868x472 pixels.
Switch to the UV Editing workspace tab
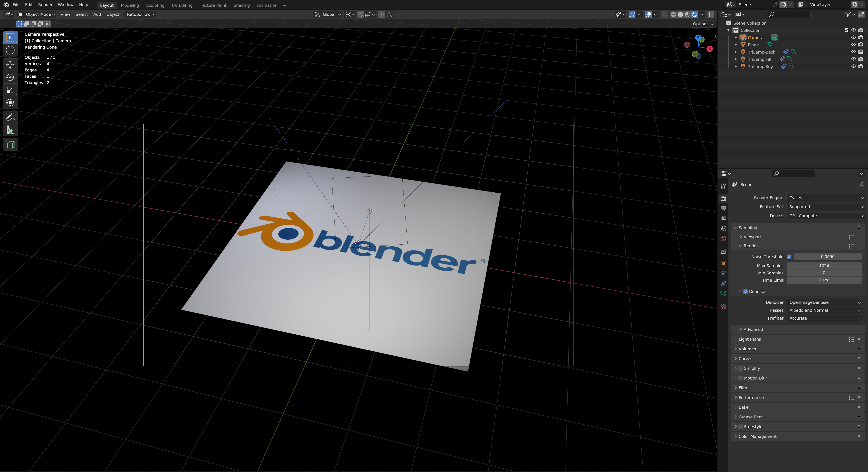coord(182,5)
